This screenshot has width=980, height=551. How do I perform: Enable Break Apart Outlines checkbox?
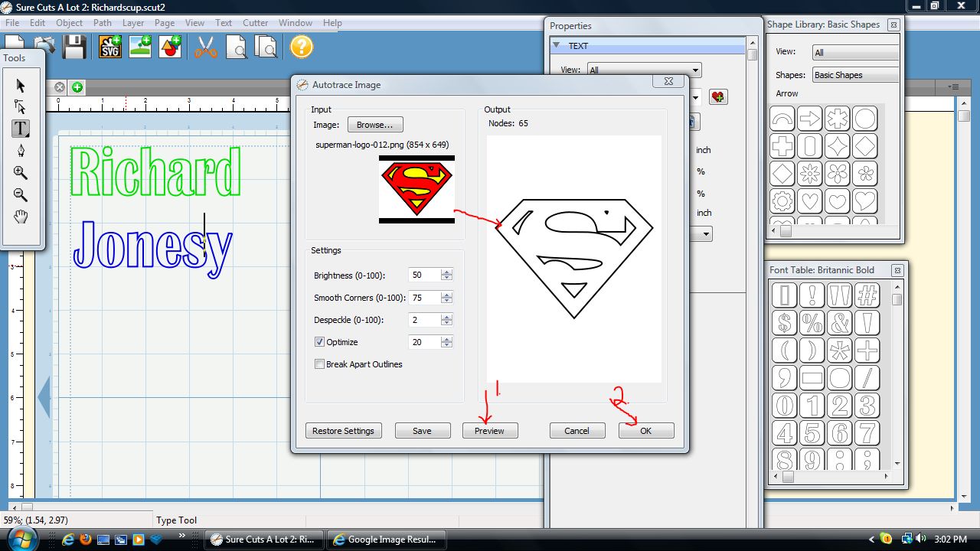319,364
